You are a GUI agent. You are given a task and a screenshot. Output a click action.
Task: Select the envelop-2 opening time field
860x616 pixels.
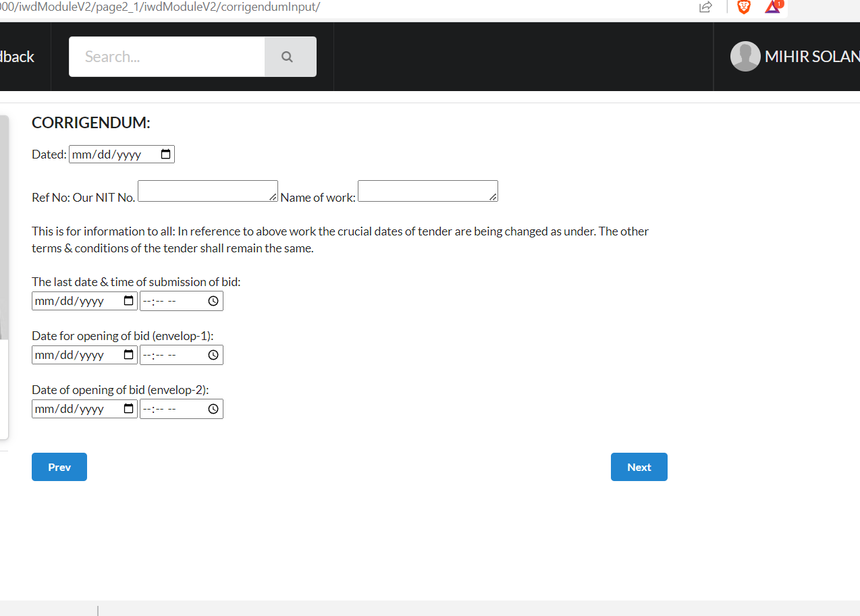click(x=182, y=409)
